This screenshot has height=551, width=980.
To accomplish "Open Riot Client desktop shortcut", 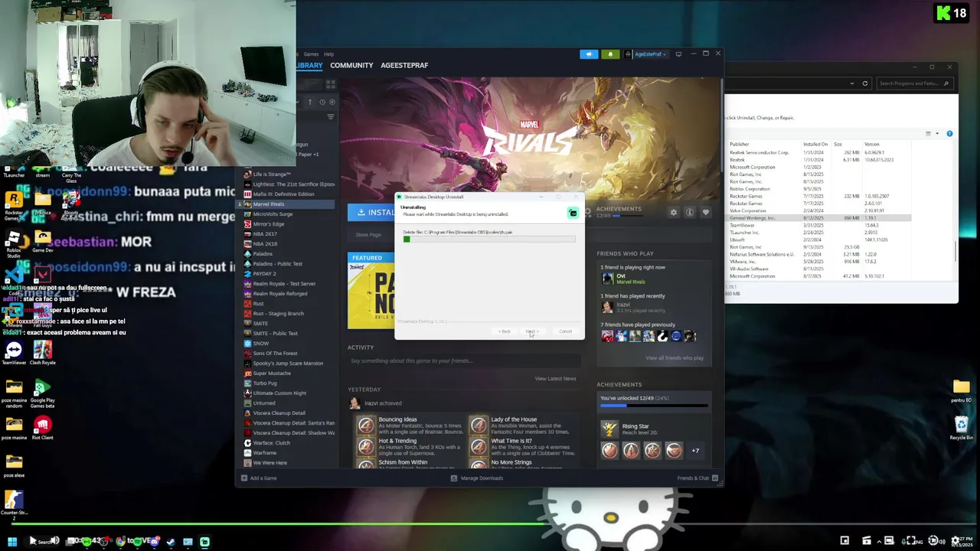I will (x=43, y=427).
